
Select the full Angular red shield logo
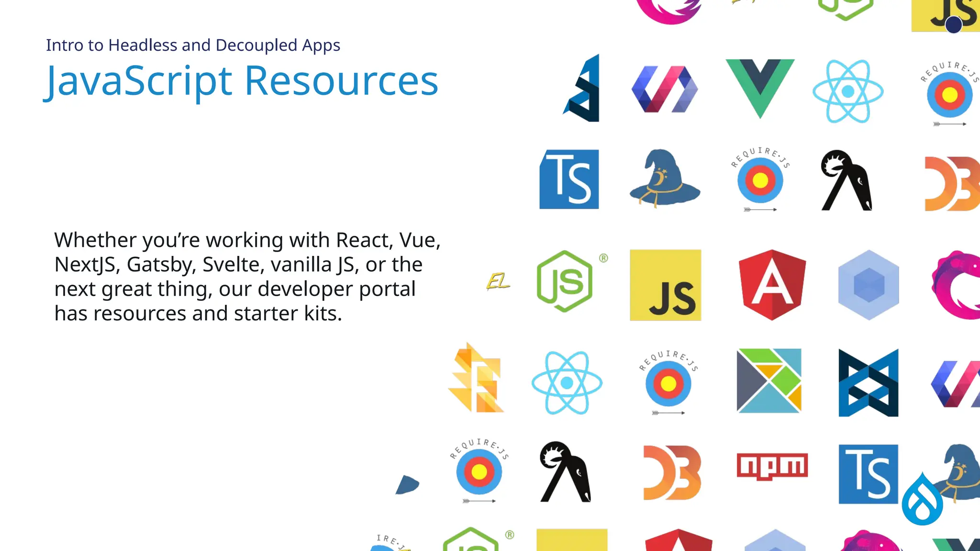coord(772,285)
